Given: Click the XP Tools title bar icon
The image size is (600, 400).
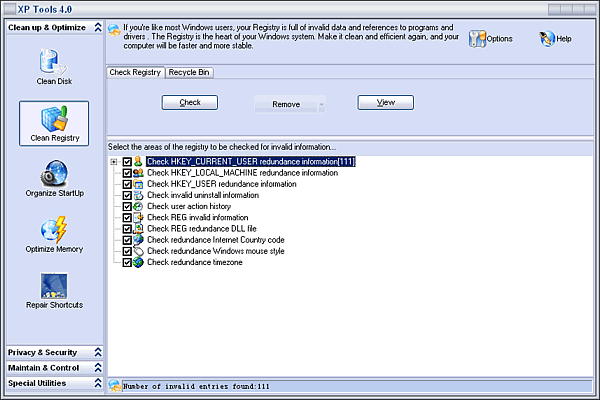Looking at the screenshot, I should tap(10, 9).
